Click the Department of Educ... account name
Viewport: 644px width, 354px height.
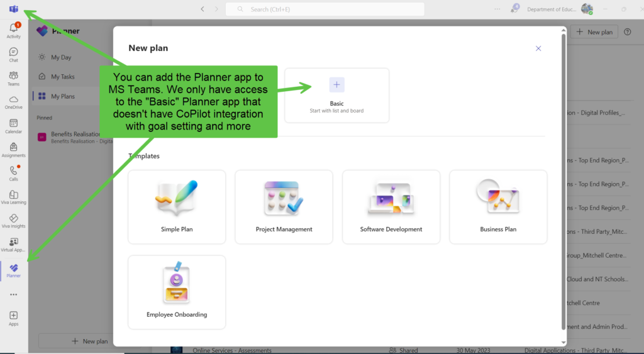pyautogui.click(x=552, y=9)
